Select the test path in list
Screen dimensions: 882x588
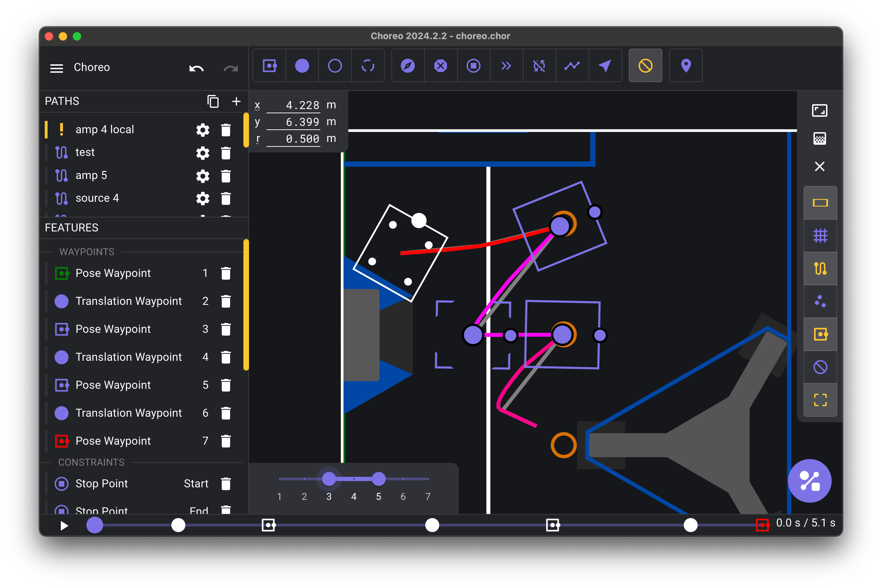pyautogui.click(x=85, y=152)
